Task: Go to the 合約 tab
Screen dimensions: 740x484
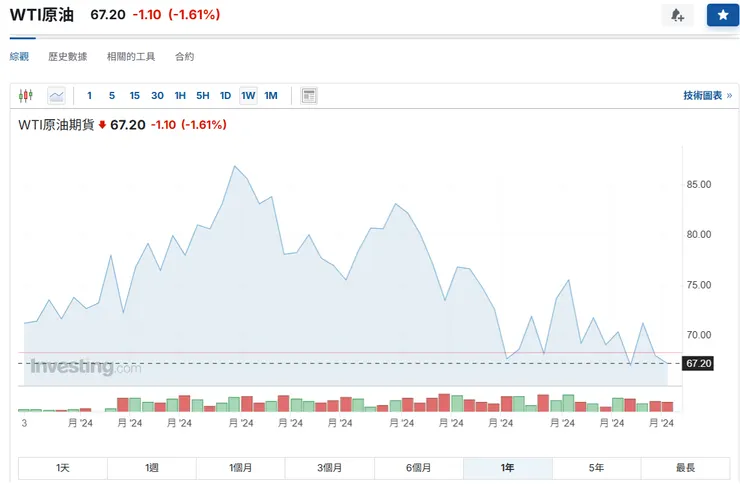Action: tap(184, 57)
